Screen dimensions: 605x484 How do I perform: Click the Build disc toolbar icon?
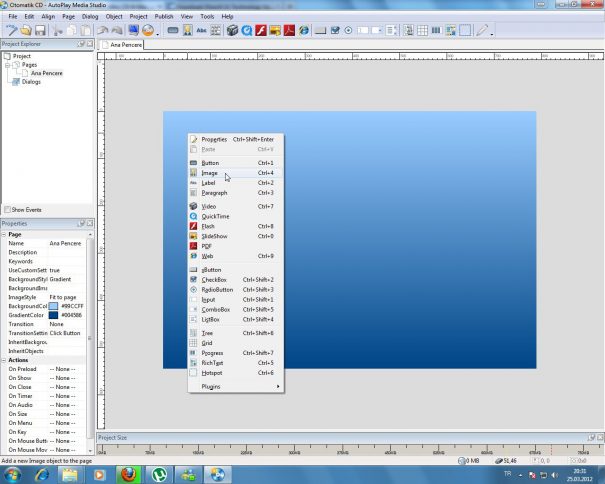click(148, 30)
